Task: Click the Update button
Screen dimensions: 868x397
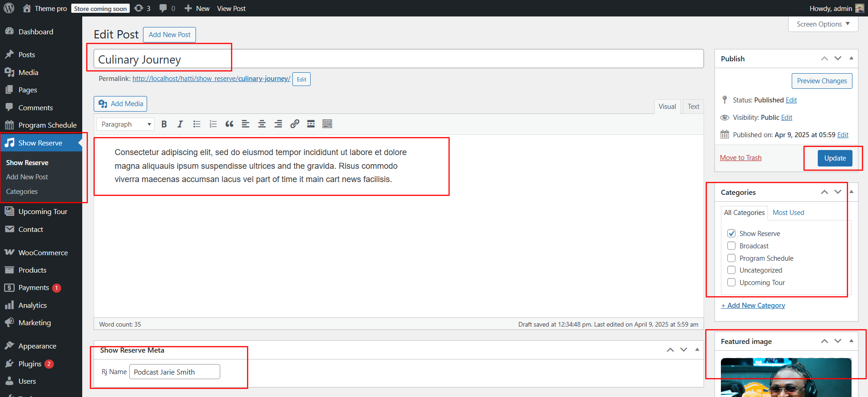Action: point(835,158)
